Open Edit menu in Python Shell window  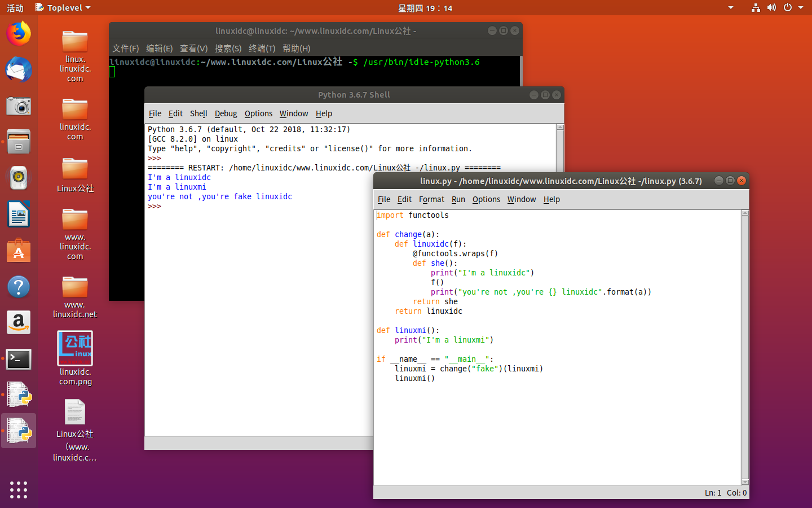coord(175,113)
